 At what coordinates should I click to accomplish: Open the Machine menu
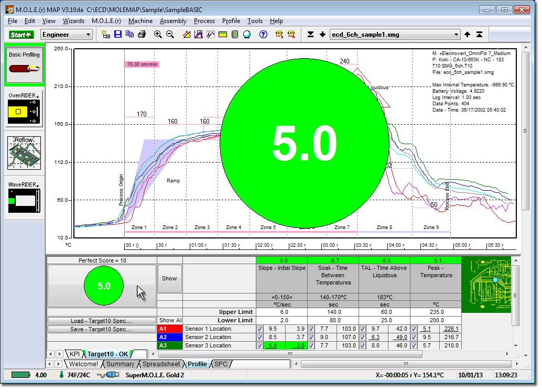140,21
